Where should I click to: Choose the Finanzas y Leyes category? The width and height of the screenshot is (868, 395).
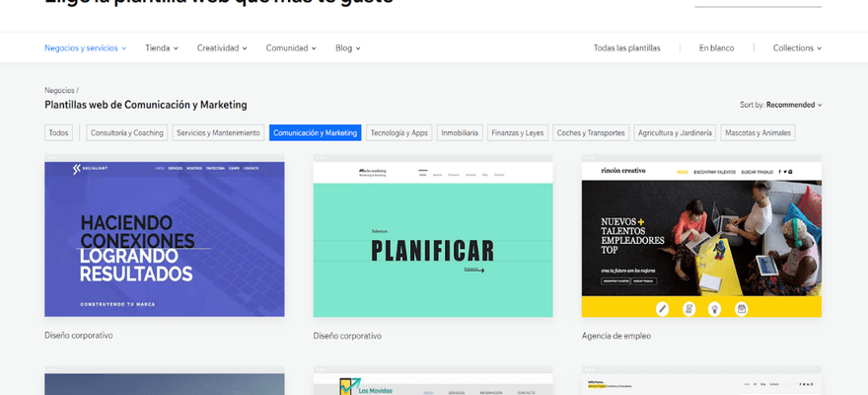pos(518,133)
